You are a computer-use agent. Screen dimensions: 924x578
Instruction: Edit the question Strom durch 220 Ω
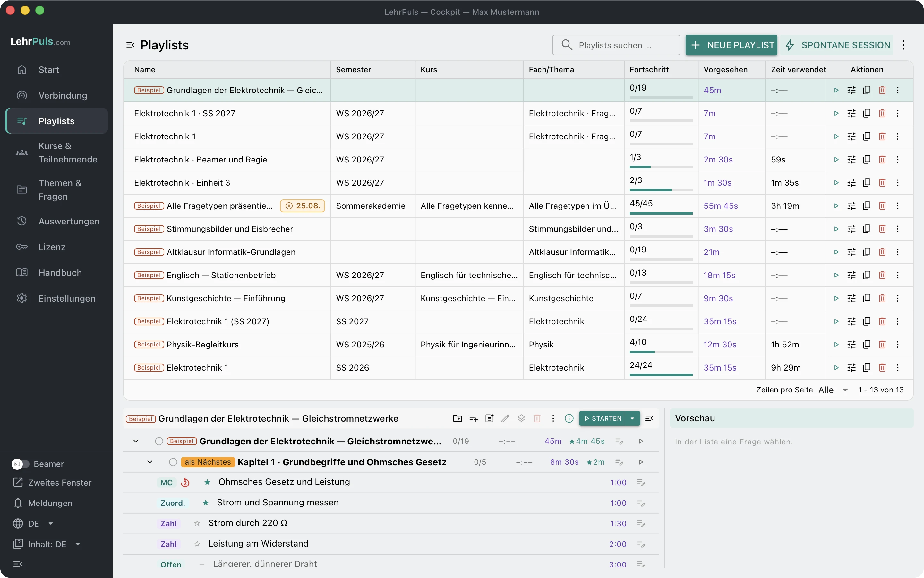[641, 523]
